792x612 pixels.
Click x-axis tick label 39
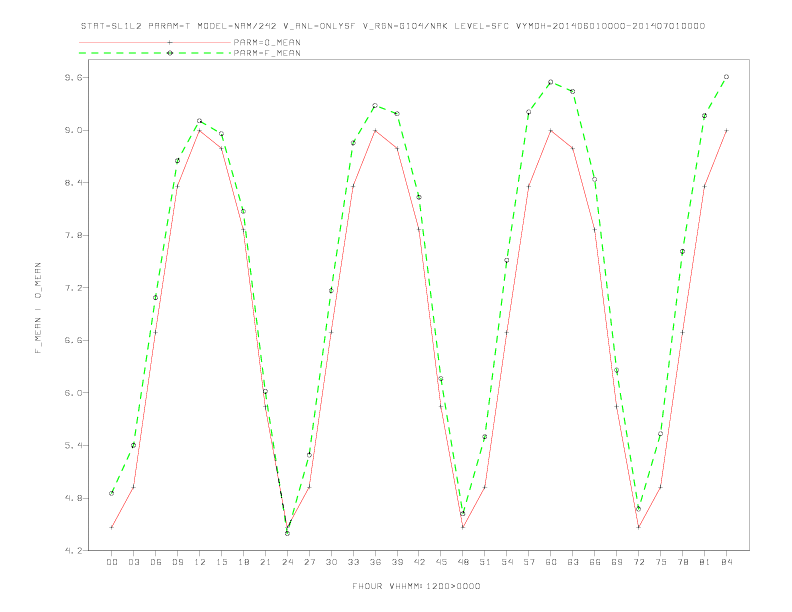[x=397, y=562]
